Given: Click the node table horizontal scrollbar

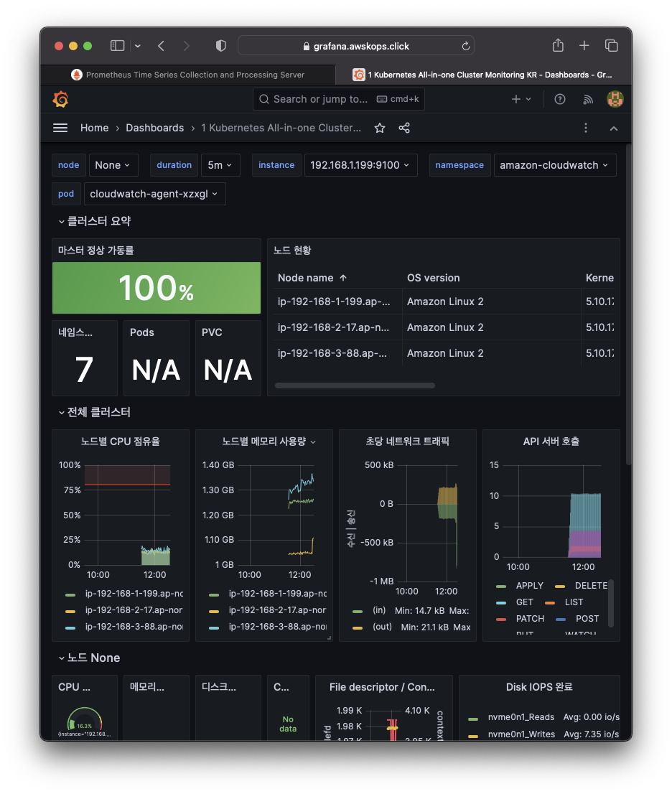Looking at the screenshot, I should coord(355,386).
